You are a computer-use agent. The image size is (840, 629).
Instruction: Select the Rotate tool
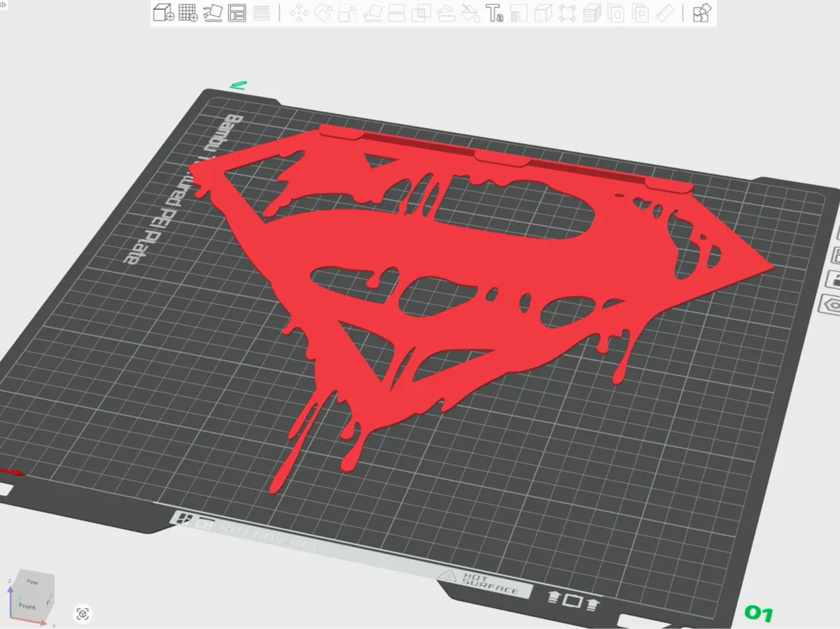click(323, 13)
